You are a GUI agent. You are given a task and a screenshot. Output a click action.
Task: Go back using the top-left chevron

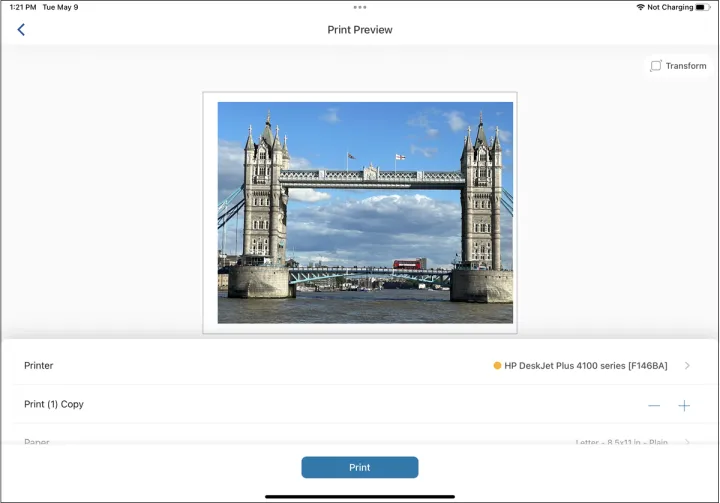pyautogui.click(x=21, y=30)
